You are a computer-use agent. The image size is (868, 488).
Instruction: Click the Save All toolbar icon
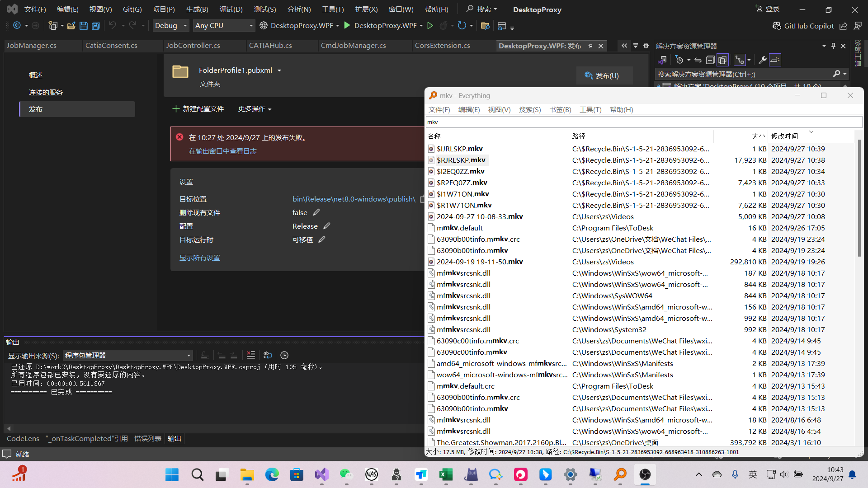pyautogui.click(x=96, y=26)
